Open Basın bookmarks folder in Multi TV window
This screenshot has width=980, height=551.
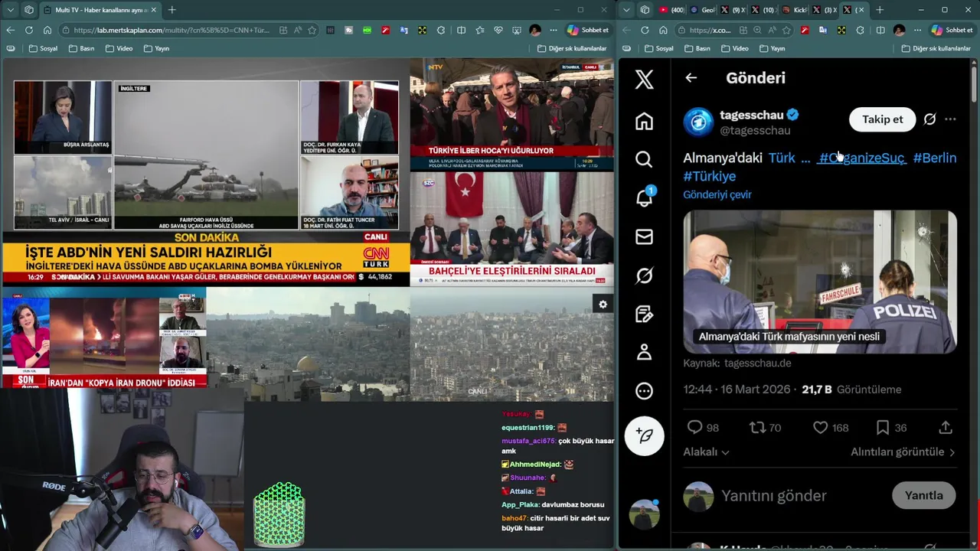[x=81, y=48]
